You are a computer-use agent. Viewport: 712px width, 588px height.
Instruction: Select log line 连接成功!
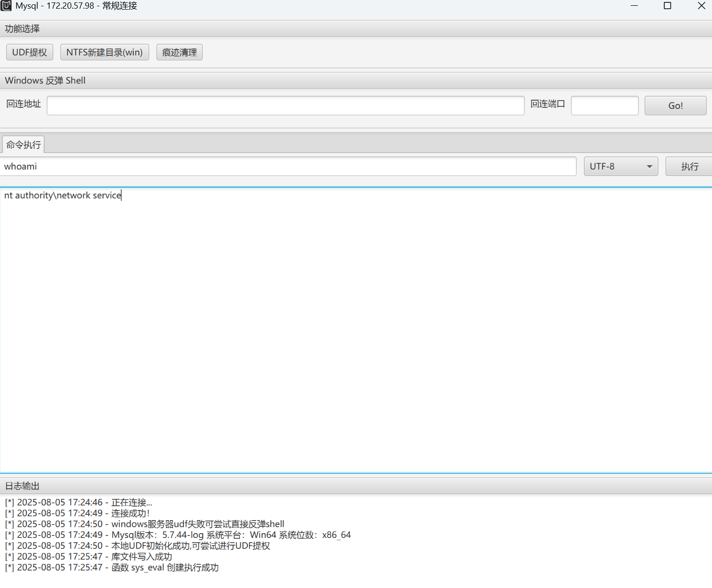(78, 513)
